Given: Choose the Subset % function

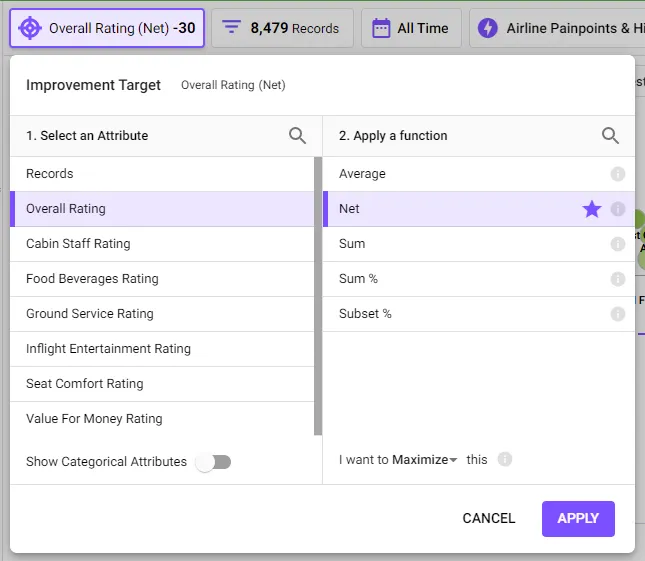Looking at the screenshot, I should pyautogui.click(x=479, y=313).
